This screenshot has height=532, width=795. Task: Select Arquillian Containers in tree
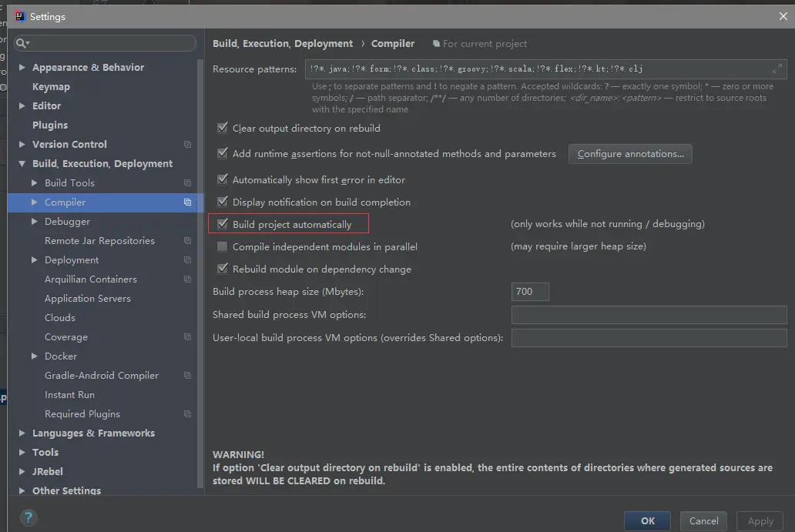pos(91,279)
